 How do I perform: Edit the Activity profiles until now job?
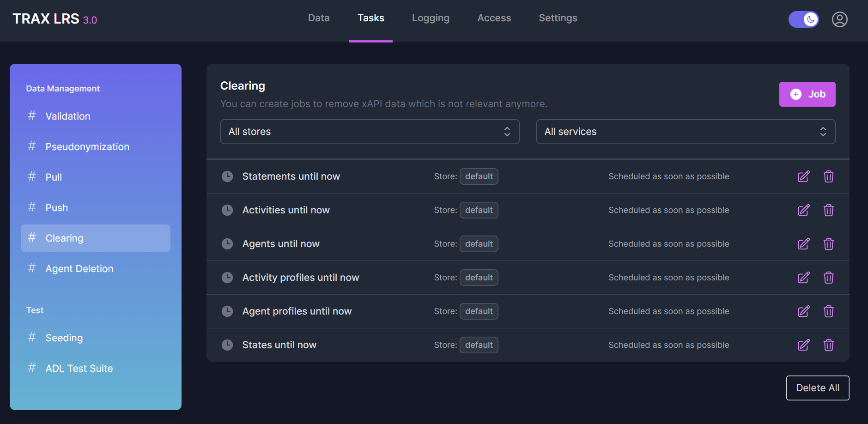803,278
